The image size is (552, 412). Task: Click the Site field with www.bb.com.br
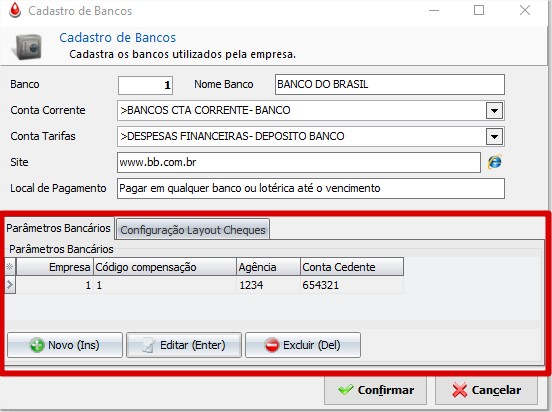pos(299,162)
